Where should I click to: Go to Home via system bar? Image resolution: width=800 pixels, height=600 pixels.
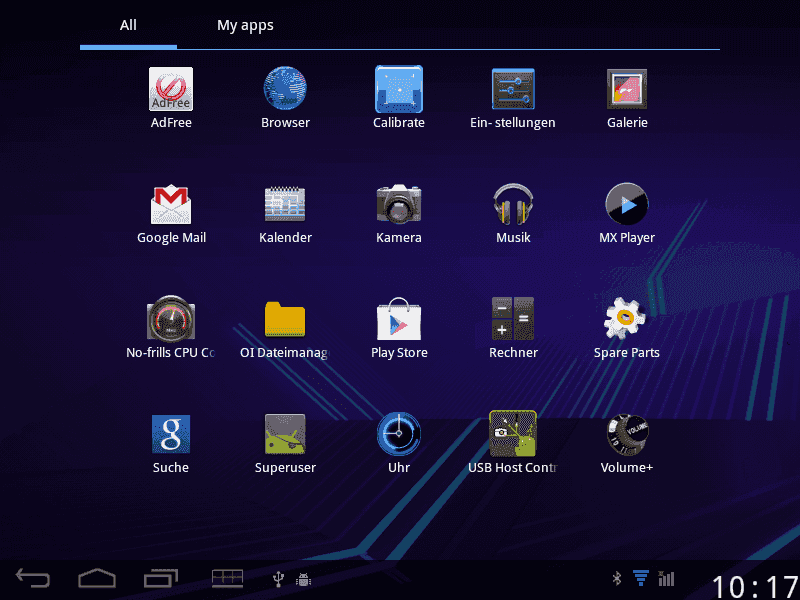[x=97, y=578]
